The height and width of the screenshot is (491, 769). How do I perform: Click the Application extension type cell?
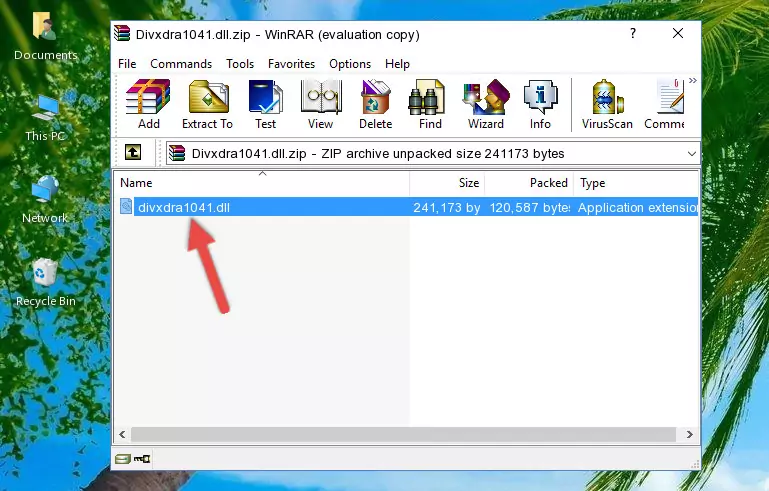point(638,208)
